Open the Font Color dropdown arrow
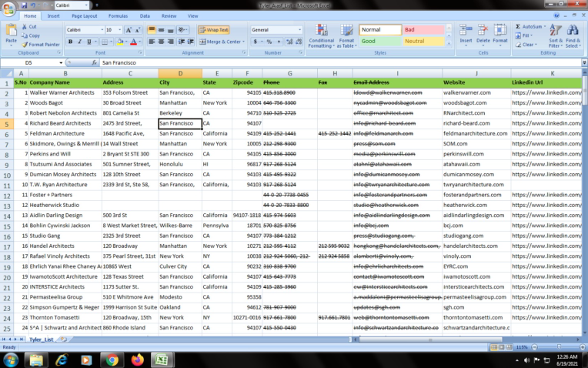 tap(140, 42)
